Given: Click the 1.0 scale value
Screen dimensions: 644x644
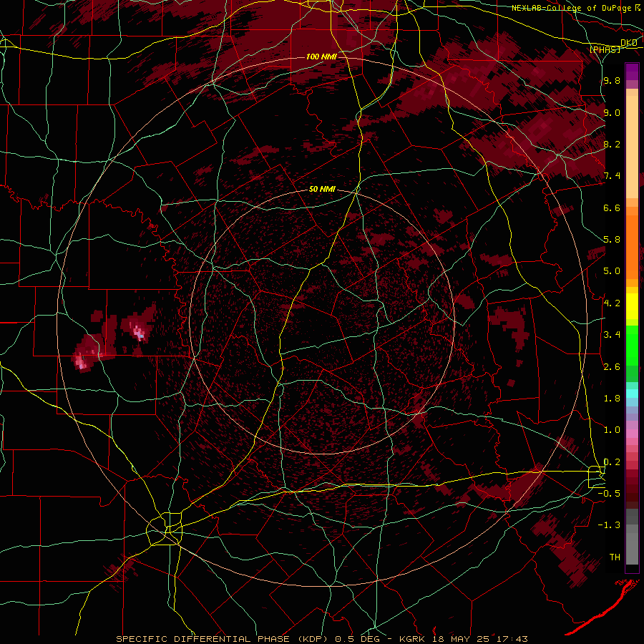Looking at the screenshot, I should 612,430.
